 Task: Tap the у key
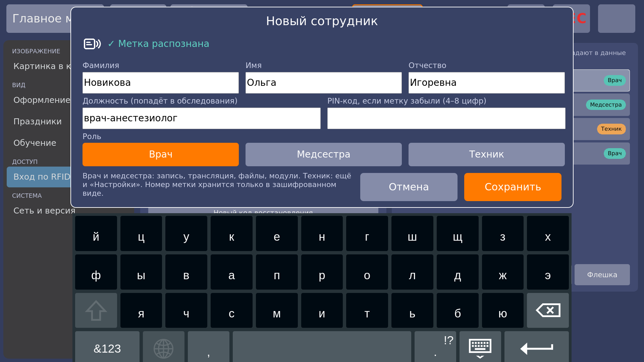[186, 234]
